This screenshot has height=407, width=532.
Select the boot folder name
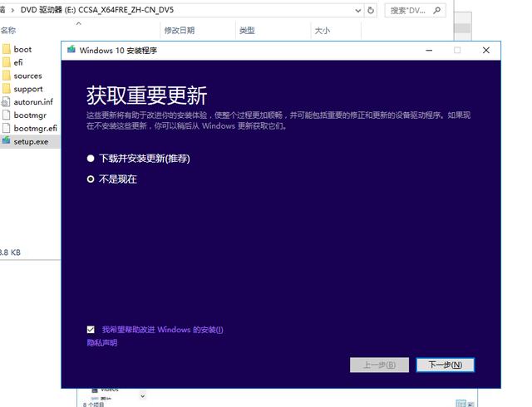tap(22, 50)
